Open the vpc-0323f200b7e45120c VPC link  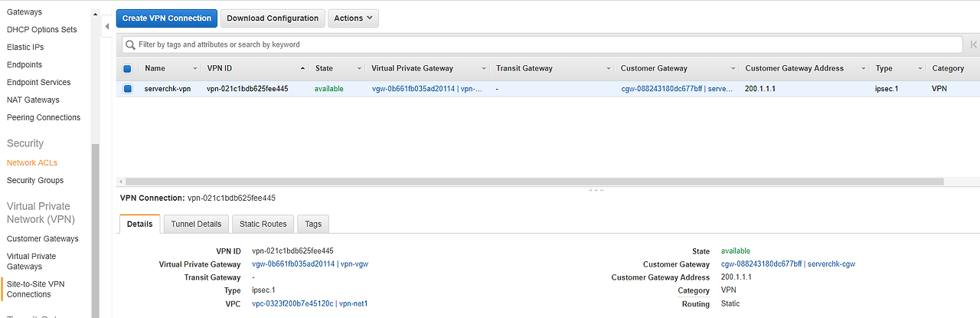click(x=292, y=303)
